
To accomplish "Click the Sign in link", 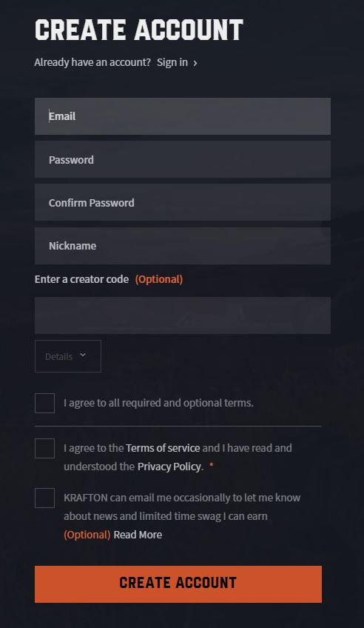I will pos(172,62).
